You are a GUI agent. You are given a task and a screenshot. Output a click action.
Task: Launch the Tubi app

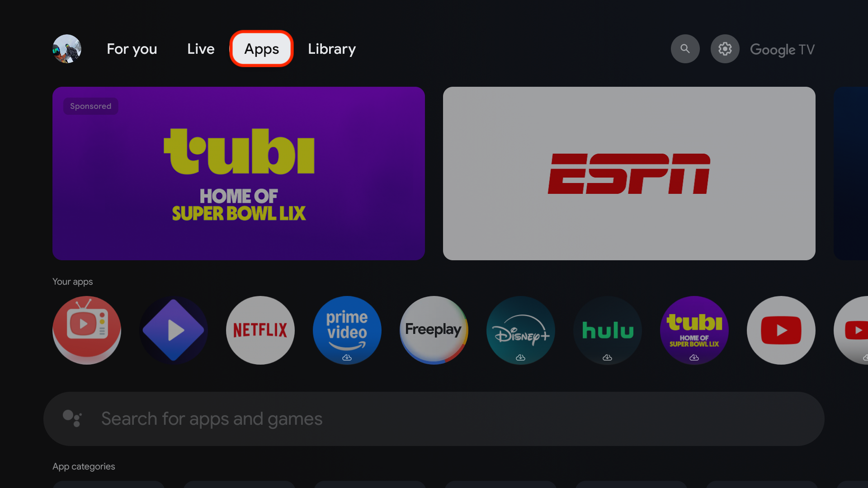point(693,330)
